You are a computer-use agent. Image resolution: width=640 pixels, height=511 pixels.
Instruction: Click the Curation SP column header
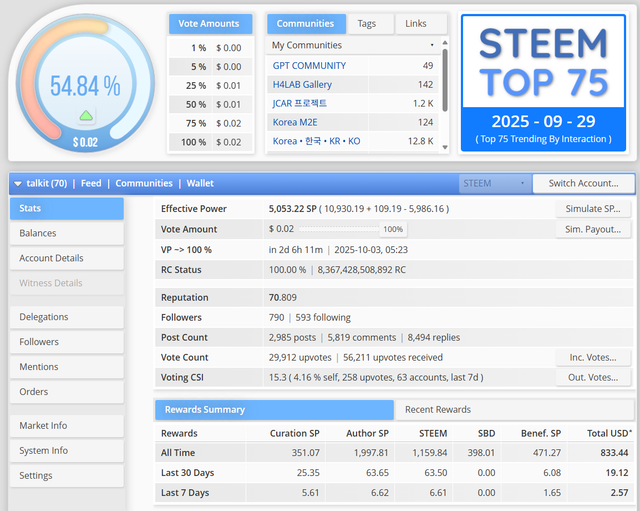point(295,433)
